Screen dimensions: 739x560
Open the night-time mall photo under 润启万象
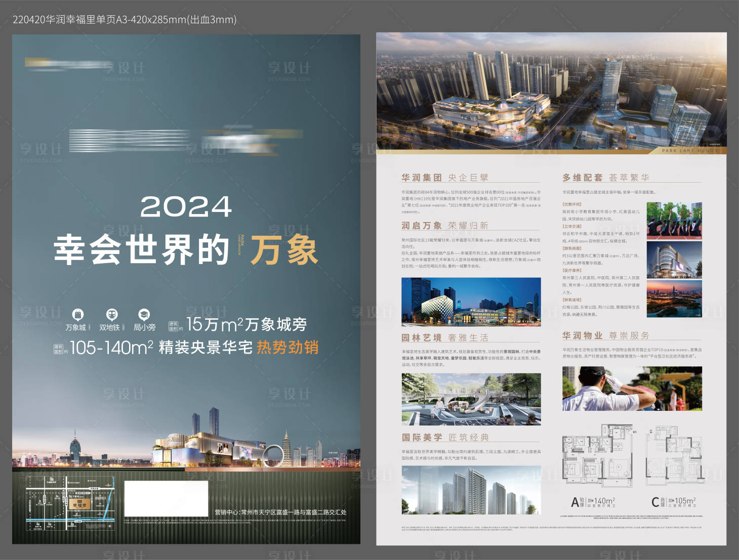(471, 301)
